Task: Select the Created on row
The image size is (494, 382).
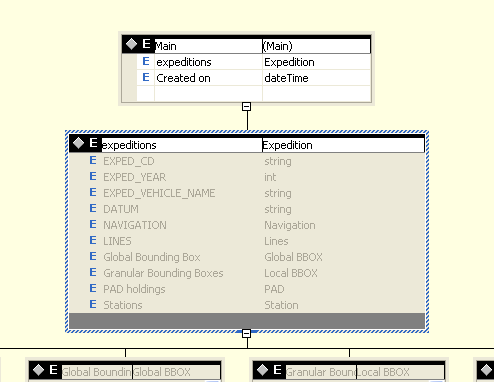Action: tap(208, 78)
